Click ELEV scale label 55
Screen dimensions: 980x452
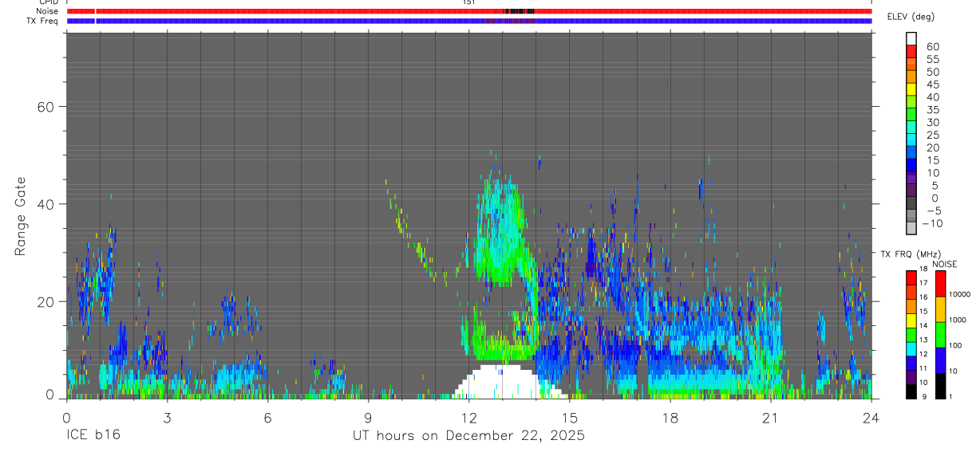click(x=932, y=60)
